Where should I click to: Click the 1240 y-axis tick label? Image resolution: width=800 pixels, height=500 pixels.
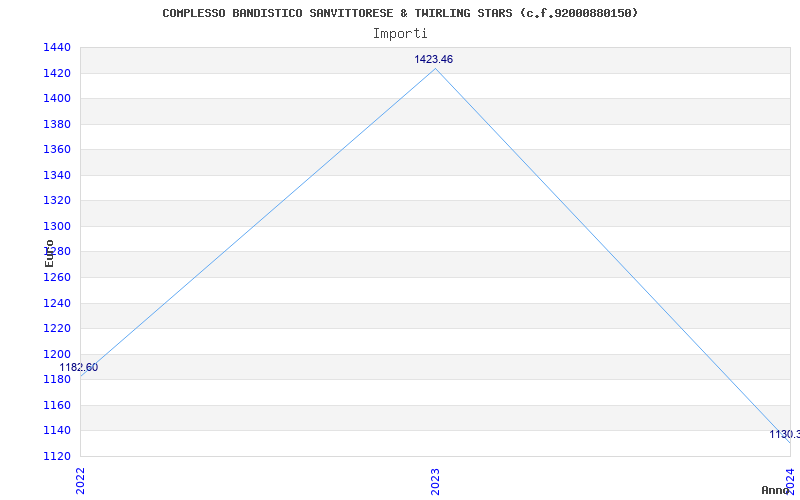click(57, 303)
